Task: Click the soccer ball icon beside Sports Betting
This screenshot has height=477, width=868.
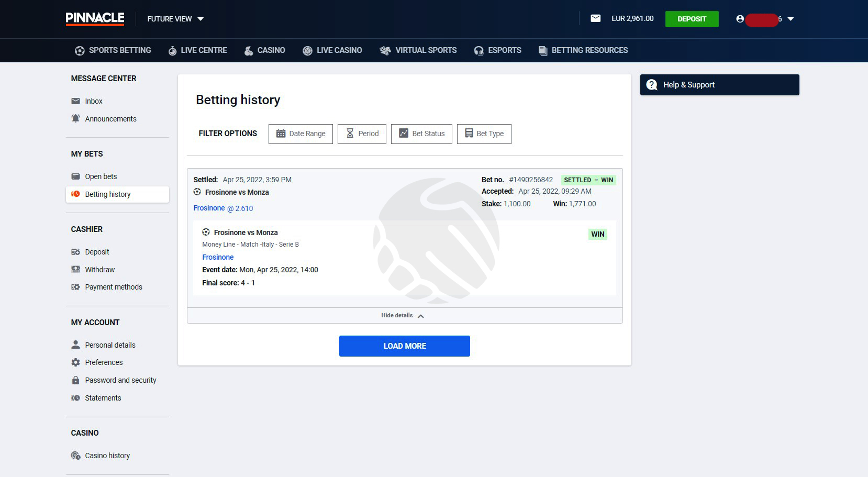Action: pos(80,51)
